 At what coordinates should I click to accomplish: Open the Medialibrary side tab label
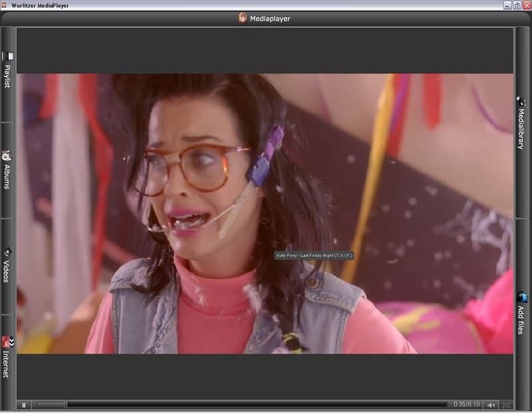[522, 128]
